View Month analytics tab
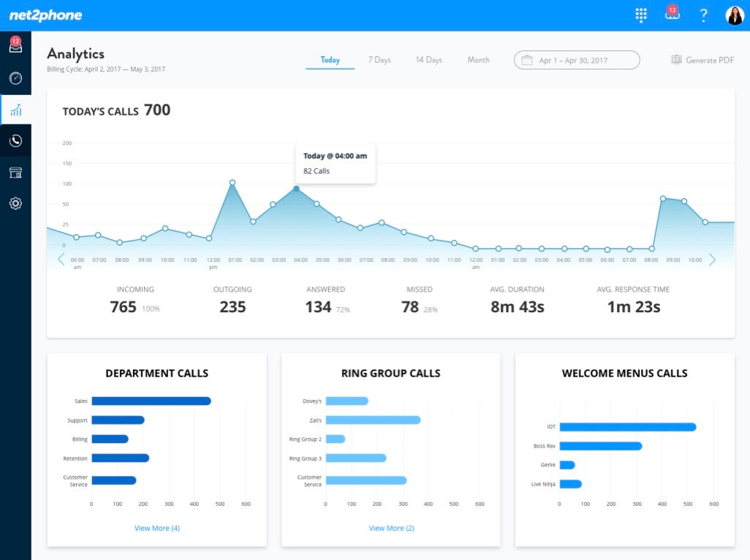 (x=478, y=60)
